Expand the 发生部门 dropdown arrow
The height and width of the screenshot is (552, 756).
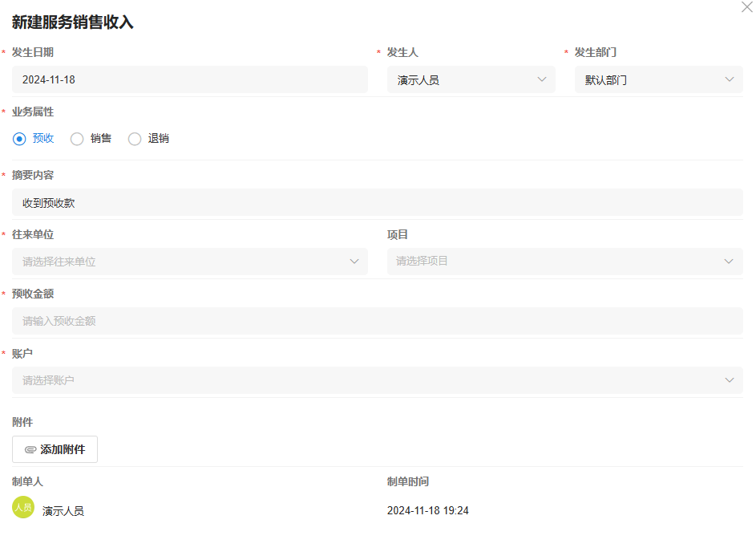[729, 80]
